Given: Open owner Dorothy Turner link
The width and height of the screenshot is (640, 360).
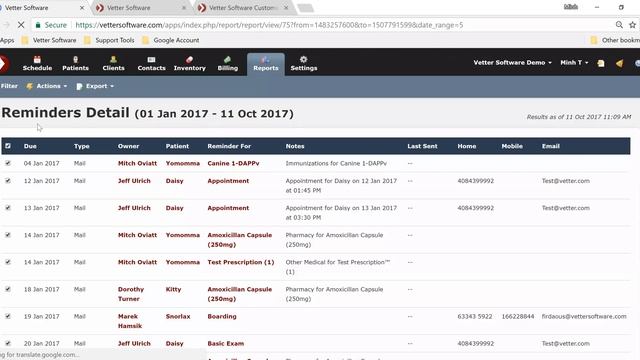Looking at the screenshot, I should 131,294.
